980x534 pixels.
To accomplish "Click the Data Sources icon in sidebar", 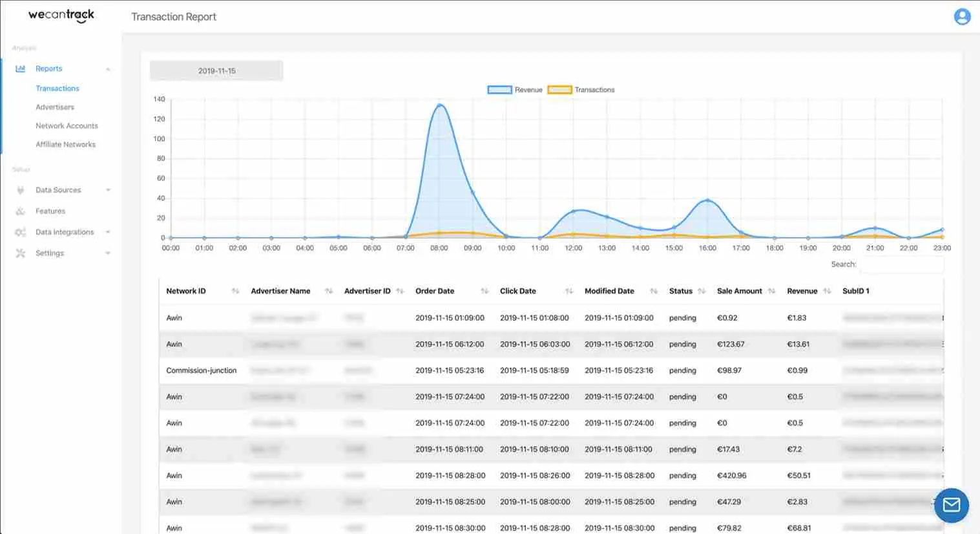I will [x=20, y=189].
